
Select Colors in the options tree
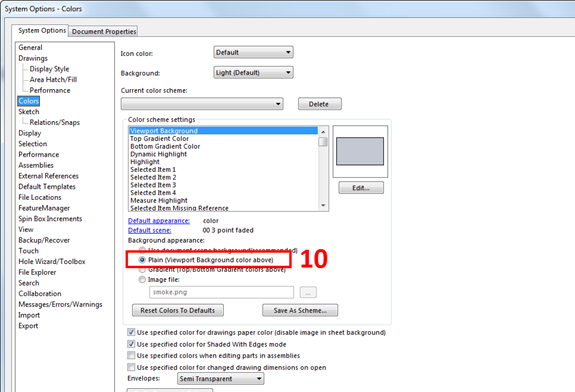(29, 101)
